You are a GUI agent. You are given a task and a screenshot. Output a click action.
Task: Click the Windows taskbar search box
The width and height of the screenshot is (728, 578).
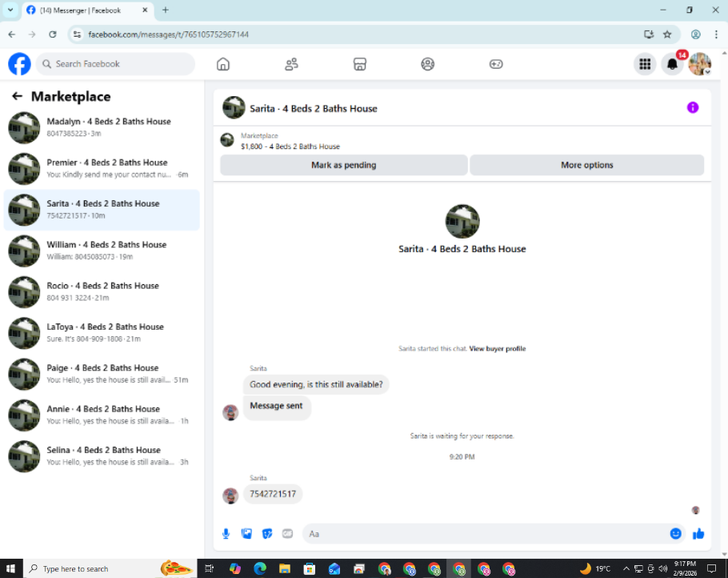110,568
